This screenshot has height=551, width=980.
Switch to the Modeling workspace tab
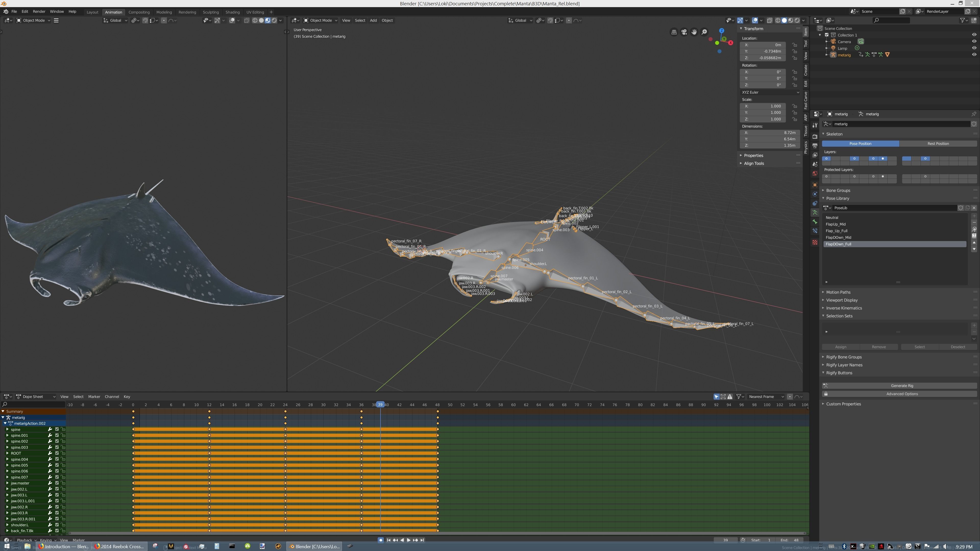tap(164, 12)
